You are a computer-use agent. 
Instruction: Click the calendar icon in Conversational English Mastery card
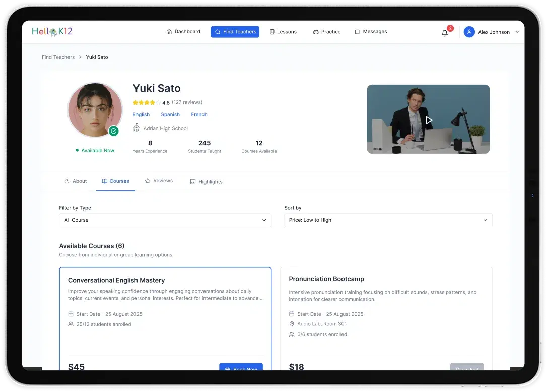point(71,314)
